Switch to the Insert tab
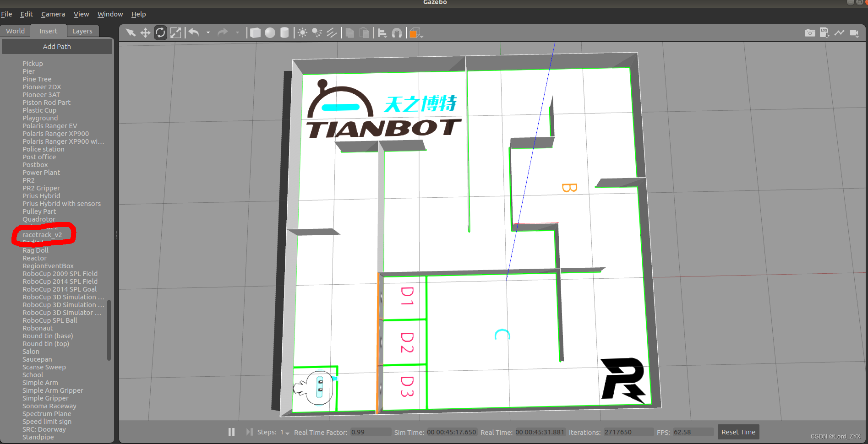This screenshot has width=868, height=444. (49, 31)
